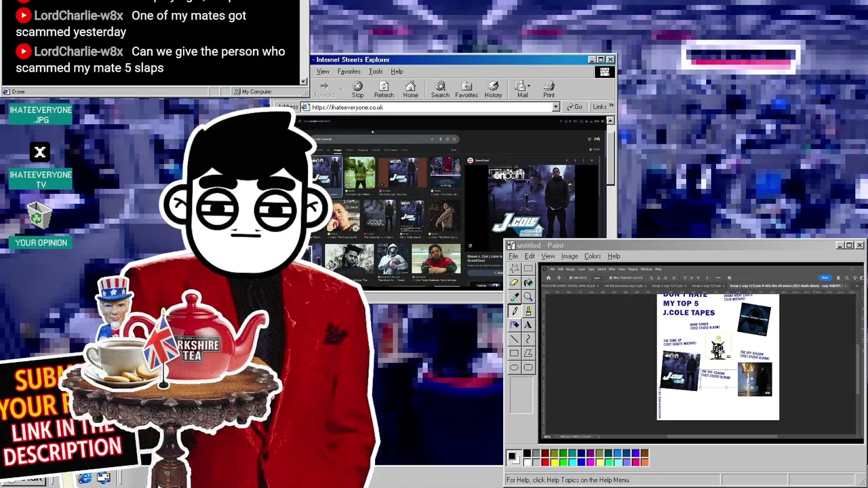Pick the yellow color in Paint palette
This screenshot has height=488, width=868.
[554, 462]
